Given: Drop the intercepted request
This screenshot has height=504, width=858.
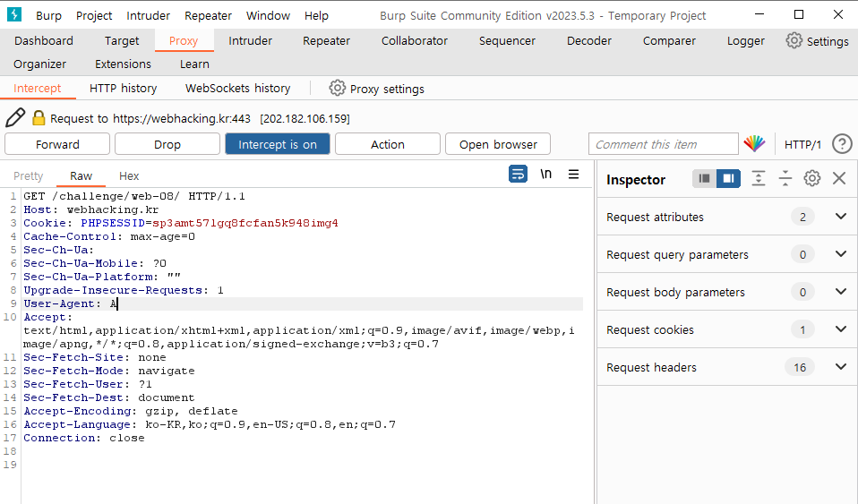Looking at the screenshot, I should (167, 144).
